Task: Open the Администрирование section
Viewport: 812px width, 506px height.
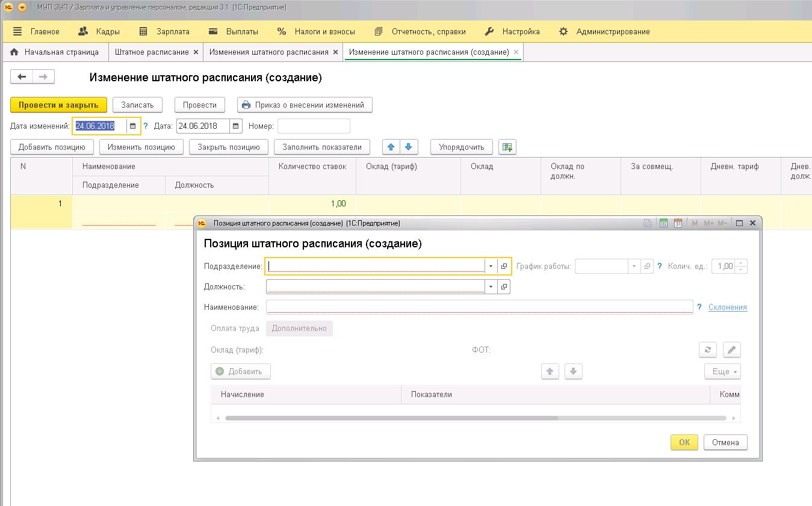Action: tap(604, 31)
